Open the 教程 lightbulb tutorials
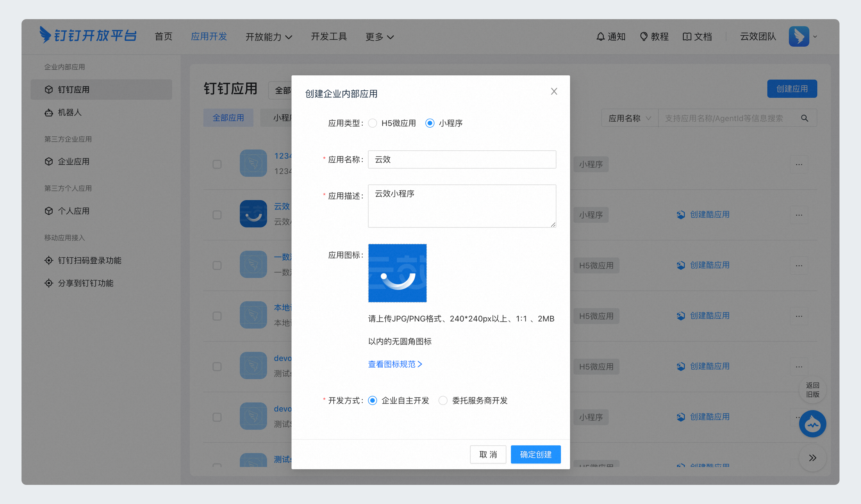This screenshot has height=504, width=861. coord(654,36)
